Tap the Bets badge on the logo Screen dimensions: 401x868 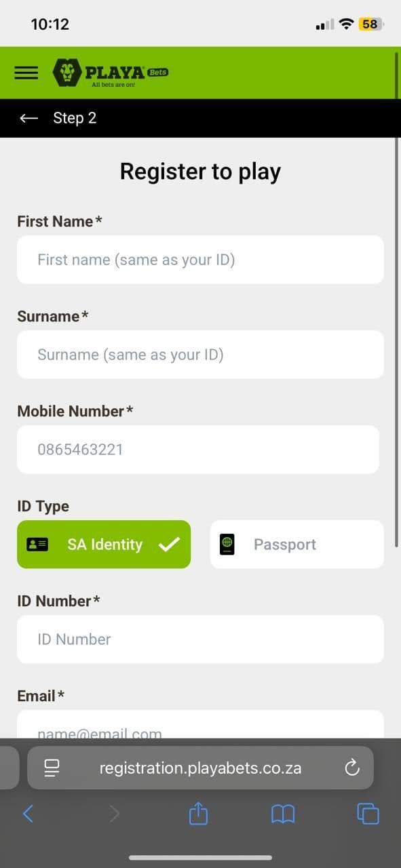pyautogui.click(x=158, y=71)
